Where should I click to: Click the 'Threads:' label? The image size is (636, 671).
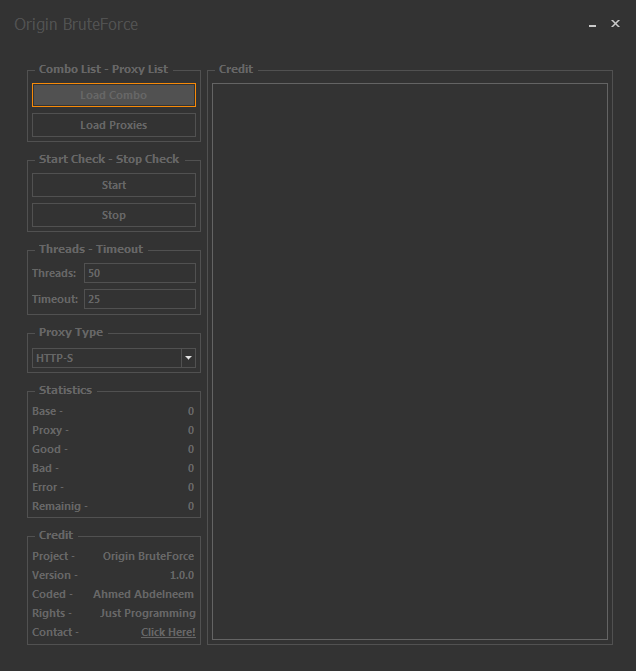(x=54, y=273)
